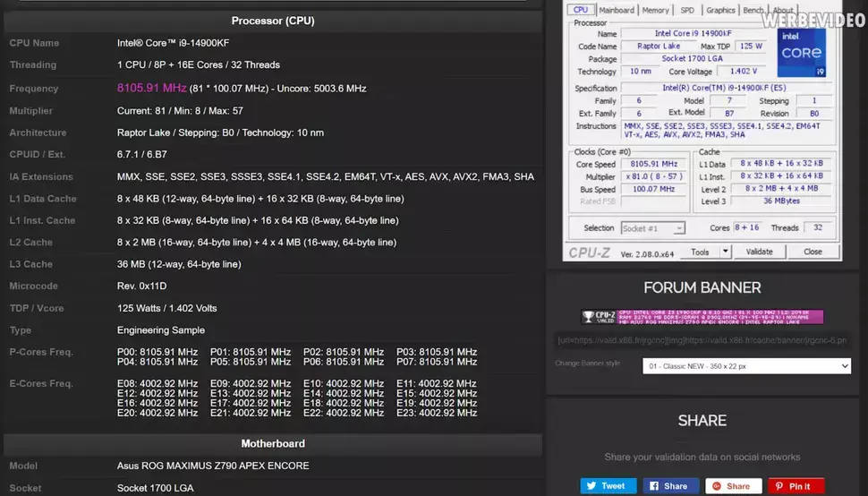
Task: Click the 125 Watts / 1.402 Volts value
Action: coord(166,308)
